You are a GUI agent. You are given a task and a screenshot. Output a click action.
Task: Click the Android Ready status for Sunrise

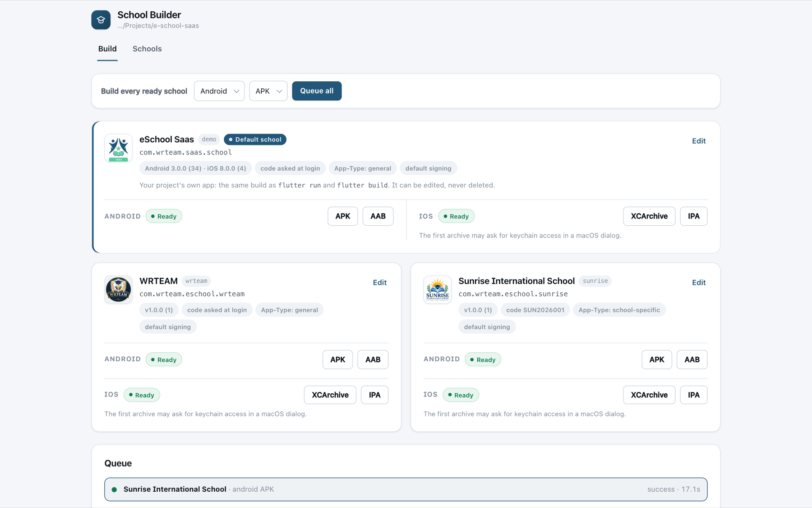[483, 359]
